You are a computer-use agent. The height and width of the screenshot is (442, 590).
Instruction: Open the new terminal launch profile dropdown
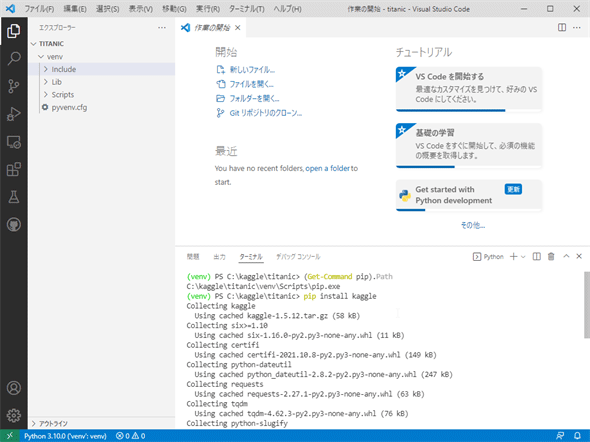[523, 257]
